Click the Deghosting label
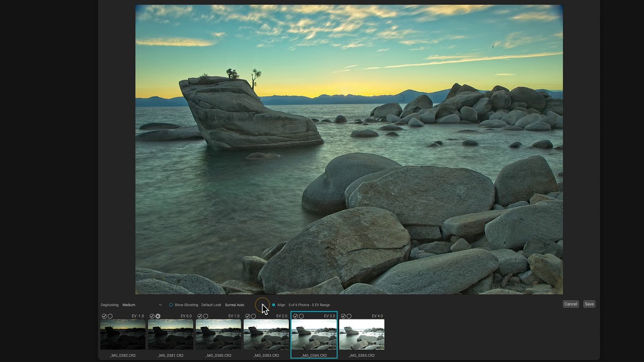The height and width of the screenshot is (362, 644). (110, 305)
